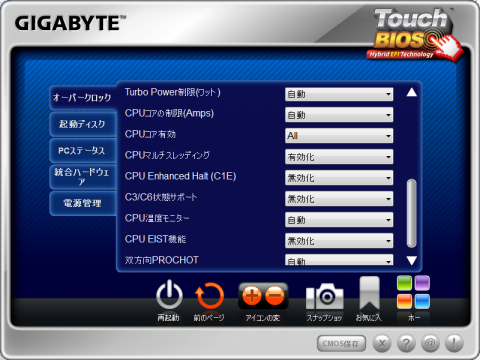Click the CPU Enhanced Halt (C1E) label
480x360 pixels.
(x=180, y=176)
